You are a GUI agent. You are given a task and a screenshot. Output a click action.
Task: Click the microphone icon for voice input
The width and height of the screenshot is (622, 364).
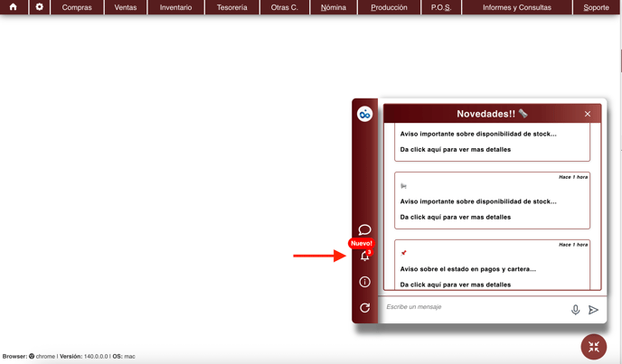[575, 310]
